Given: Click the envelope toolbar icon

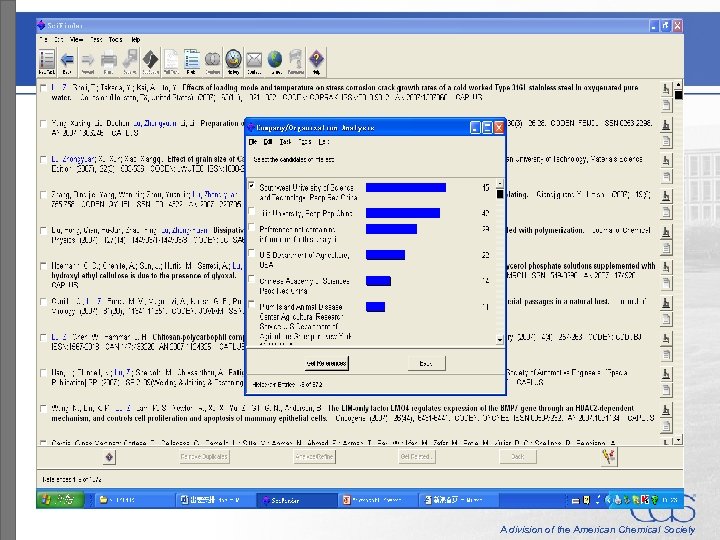Looking at the screenshot, I should (254, 62).
